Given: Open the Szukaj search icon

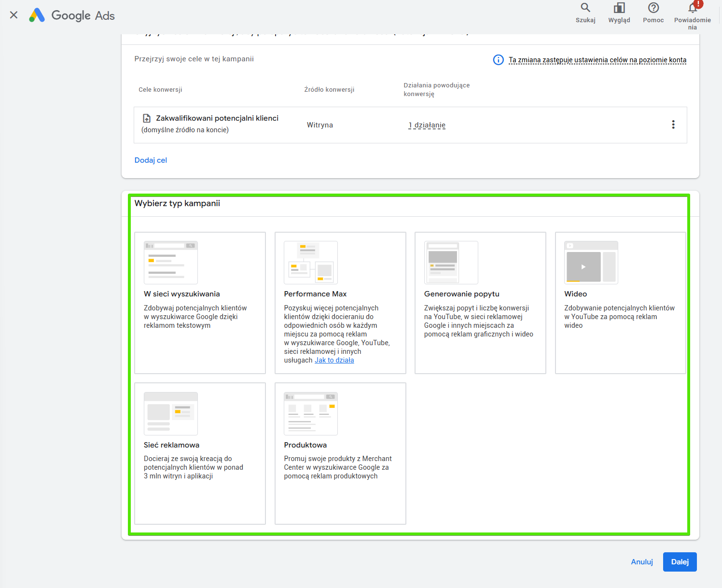Looking at the screenshot, I should (585, 8).
